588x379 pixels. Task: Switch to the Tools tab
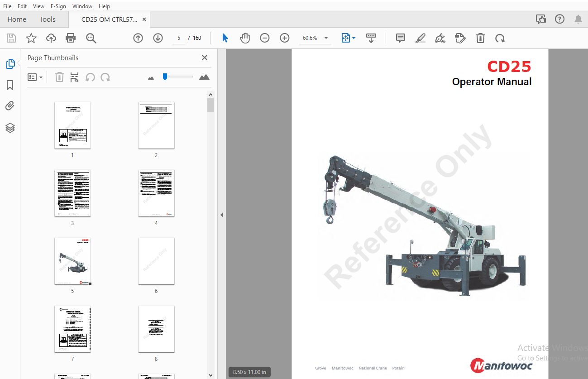(48, 19)
